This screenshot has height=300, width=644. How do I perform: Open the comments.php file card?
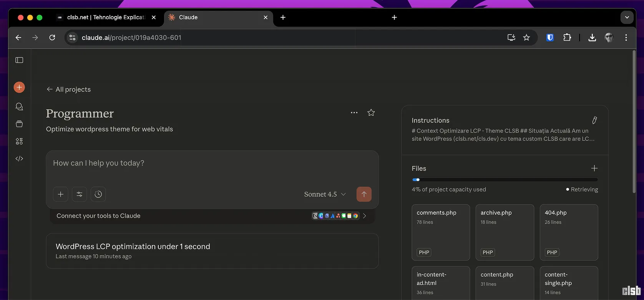[441, 232]
